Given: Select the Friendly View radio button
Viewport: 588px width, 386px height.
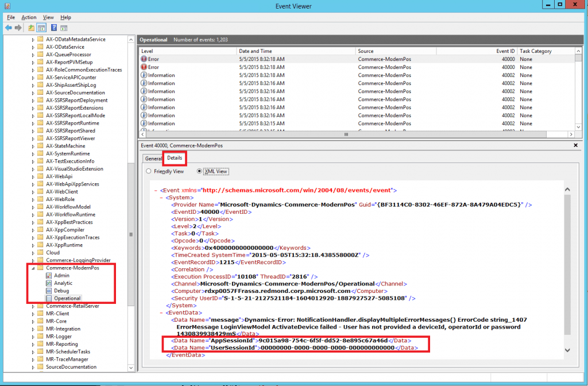Looking at the screenshot, I should 149,171.
